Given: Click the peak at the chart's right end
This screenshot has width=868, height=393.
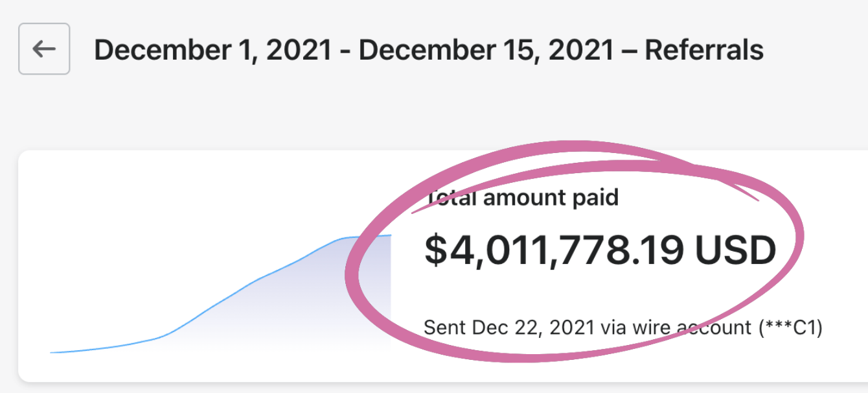Looking at the screenshot, I should [389, 235].
